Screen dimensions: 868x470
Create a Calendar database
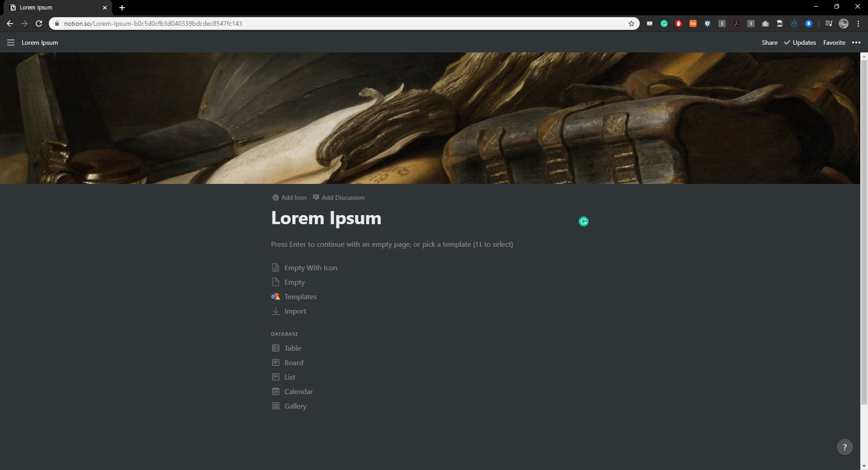[292, 391]
